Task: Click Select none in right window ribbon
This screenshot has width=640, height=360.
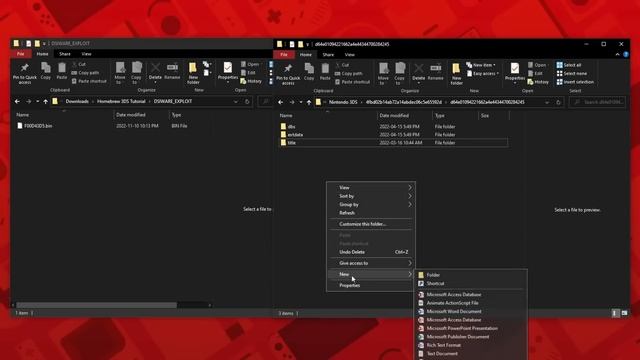Action: [x=571, y=73]
